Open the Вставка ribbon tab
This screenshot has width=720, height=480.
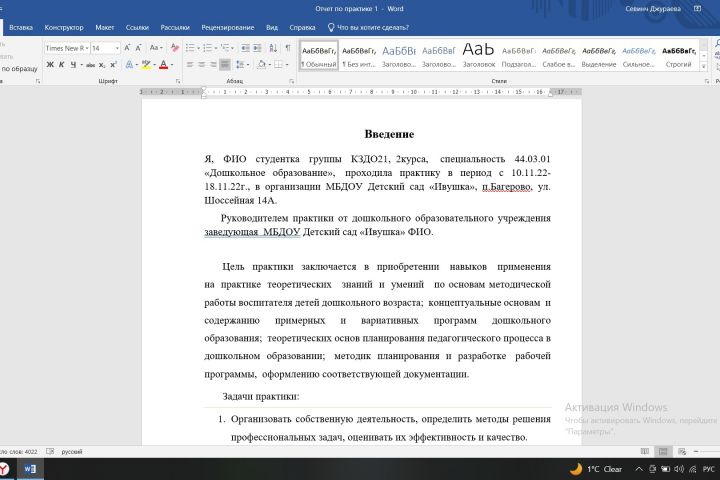[21, 28]
